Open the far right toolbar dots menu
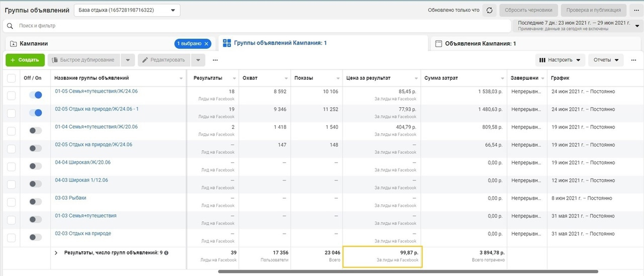 click(x=635, y=60)
